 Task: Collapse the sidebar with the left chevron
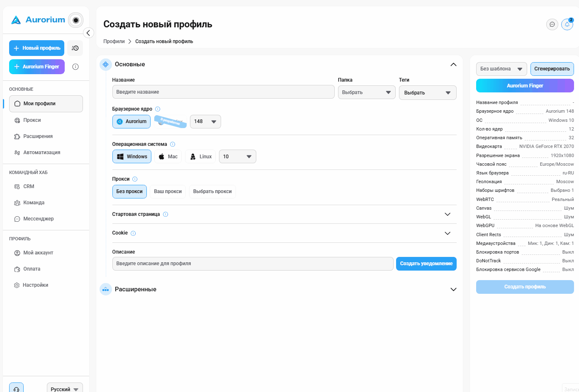[88, 33]
